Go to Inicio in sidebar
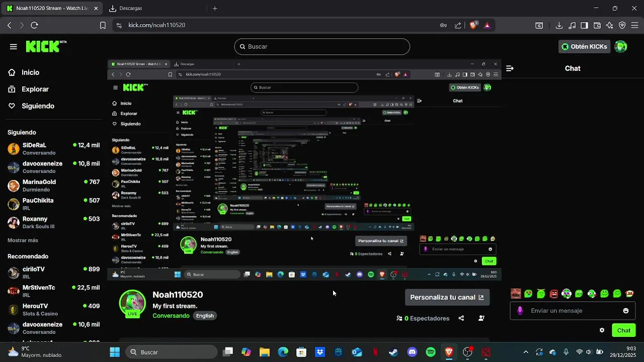Image resolution: width=644 pixels, height=362 pixels. [30, 72]
